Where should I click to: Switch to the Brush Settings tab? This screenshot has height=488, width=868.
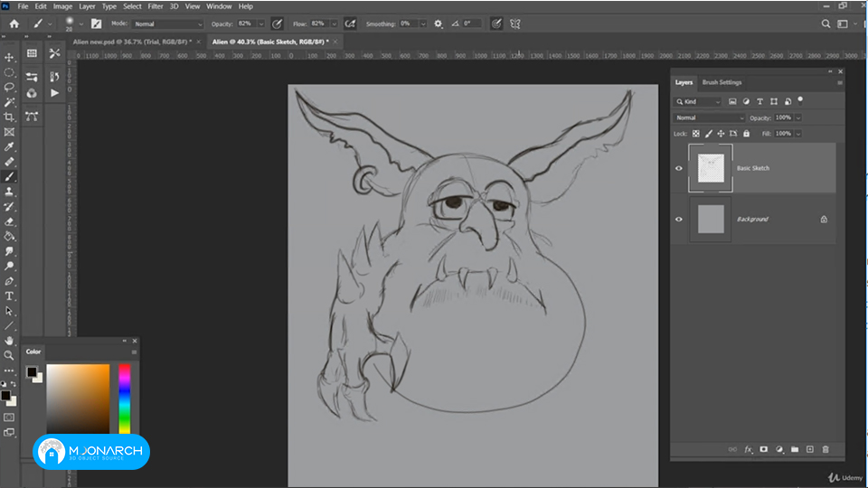click(722, 82)
